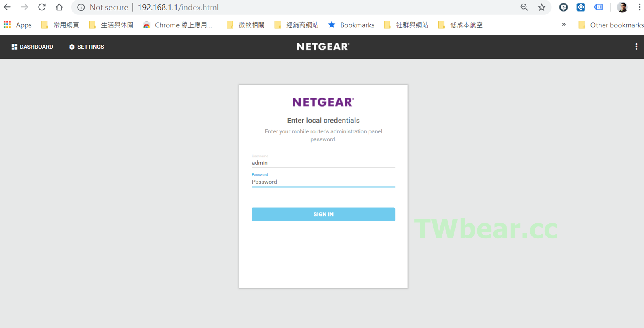Open the 社群與網站 bookmark folder
This screenshot has height=328, width=644.
point(406,25)
